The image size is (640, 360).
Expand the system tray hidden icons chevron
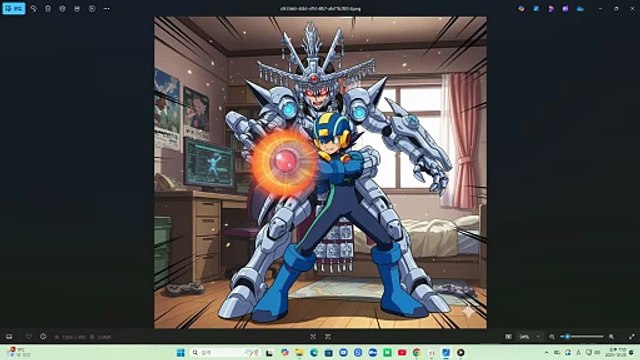coord(546,353)
